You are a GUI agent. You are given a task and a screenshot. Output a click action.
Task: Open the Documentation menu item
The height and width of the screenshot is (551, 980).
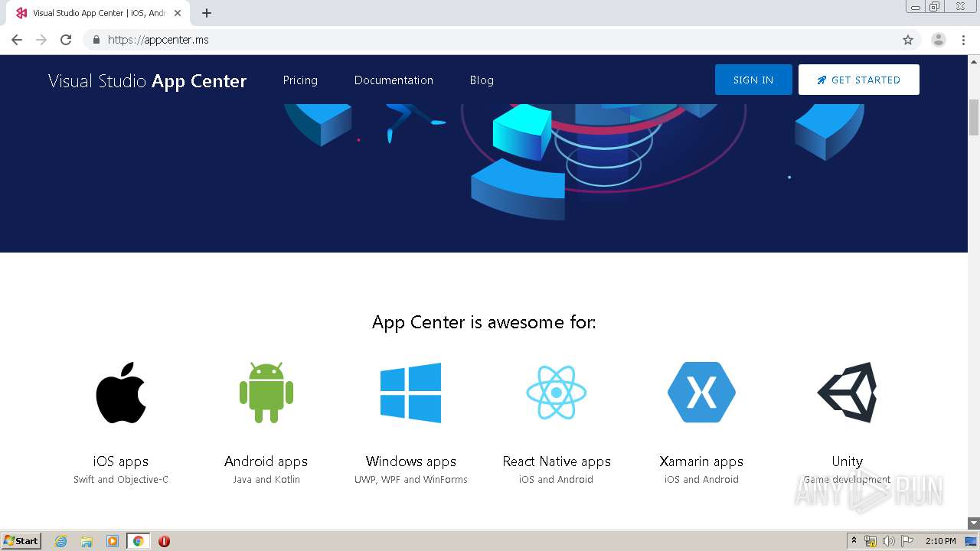[394, 80]
